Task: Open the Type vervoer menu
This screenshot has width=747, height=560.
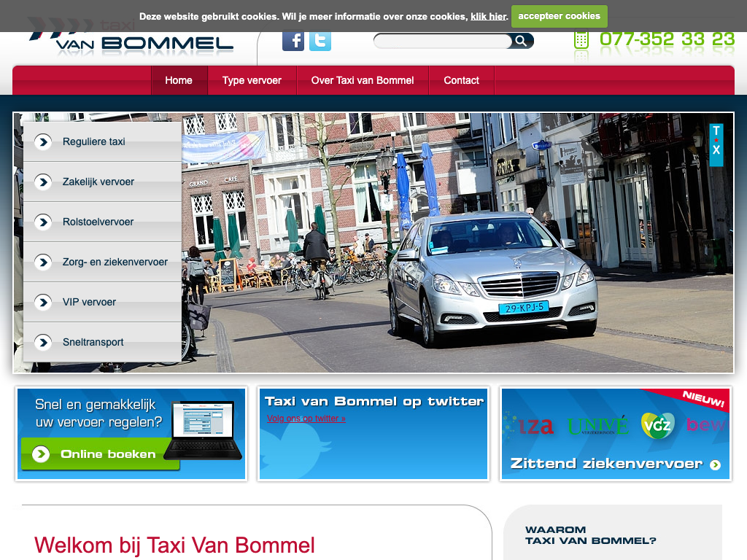Action: coord(252,80)
